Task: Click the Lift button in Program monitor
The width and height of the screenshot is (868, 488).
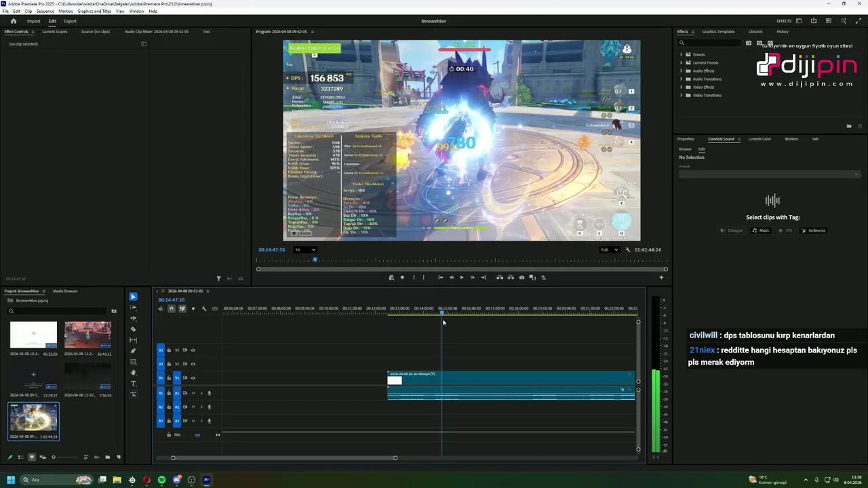Action: click(500, 277)
